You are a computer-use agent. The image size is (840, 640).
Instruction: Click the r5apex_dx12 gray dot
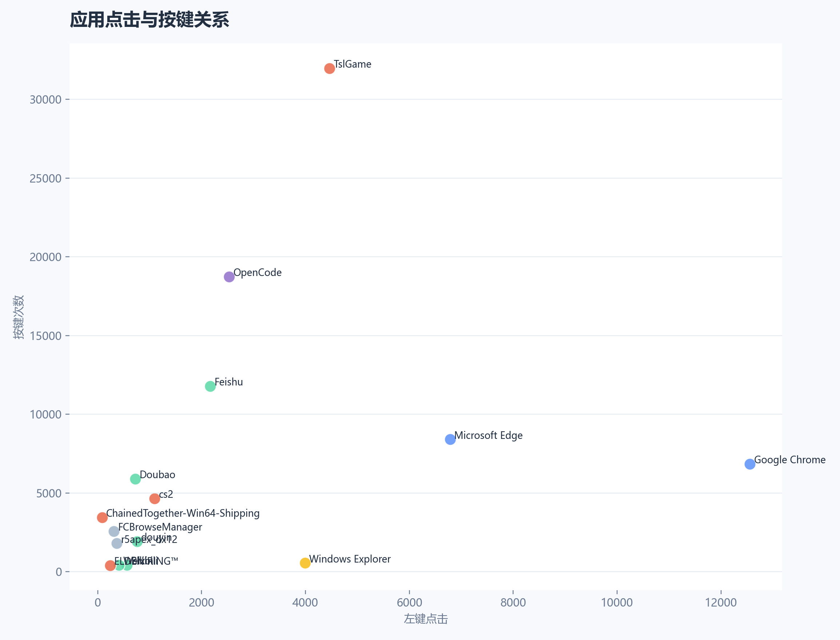tap(117, 543)
